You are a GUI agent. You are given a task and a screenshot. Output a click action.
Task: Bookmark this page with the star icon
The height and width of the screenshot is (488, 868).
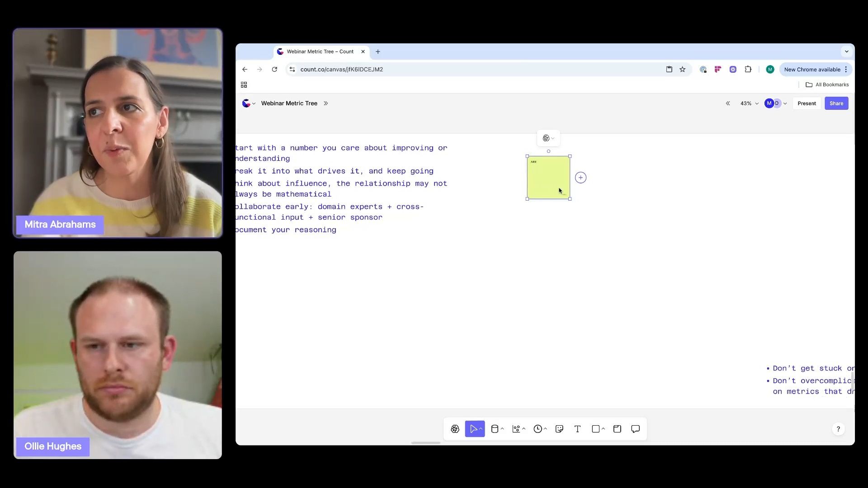click(x=682, y=69)
